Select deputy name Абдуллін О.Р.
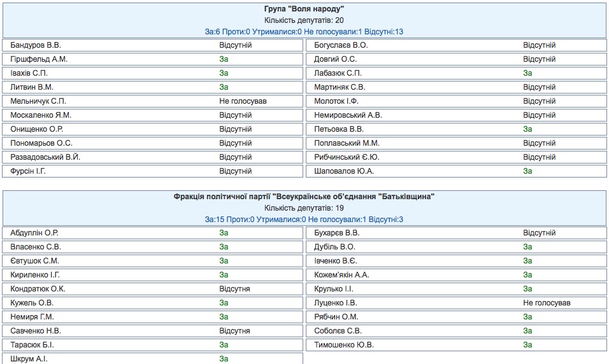609x364 pixels. [x=34, y=233]
